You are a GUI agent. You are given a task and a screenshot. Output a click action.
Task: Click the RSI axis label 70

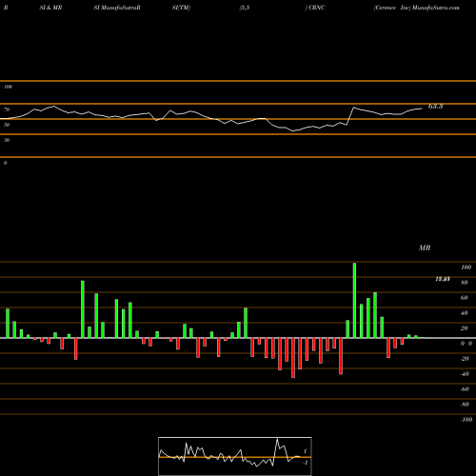(7, 109)
